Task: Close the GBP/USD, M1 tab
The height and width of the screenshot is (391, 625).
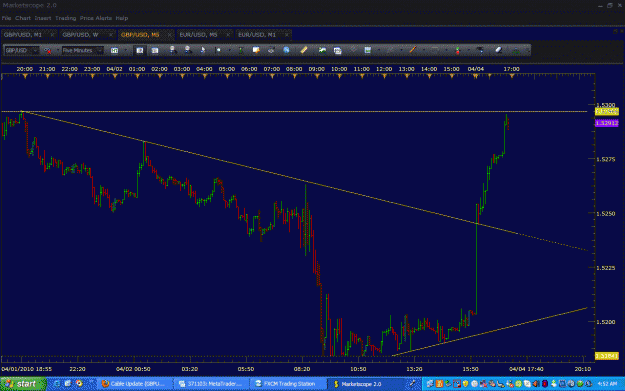Action: point(52,35)
